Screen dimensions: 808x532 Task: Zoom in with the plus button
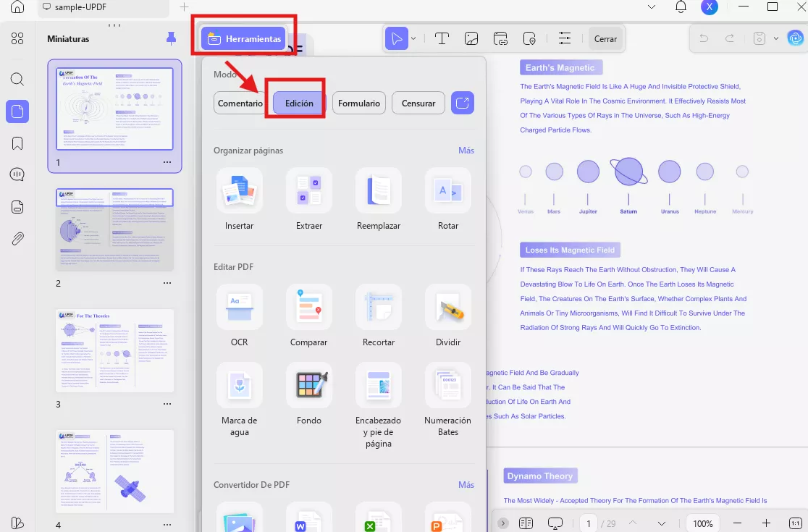pos(766,523)
